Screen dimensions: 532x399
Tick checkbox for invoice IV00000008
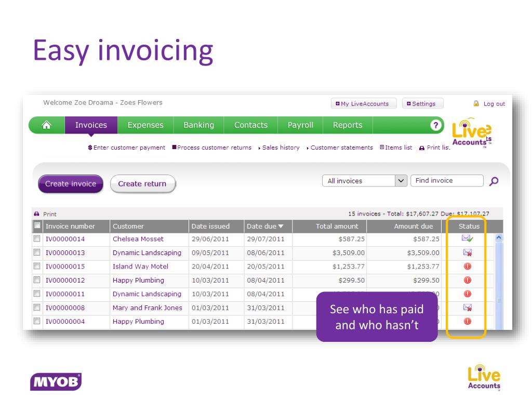click(x=37, y=308)
